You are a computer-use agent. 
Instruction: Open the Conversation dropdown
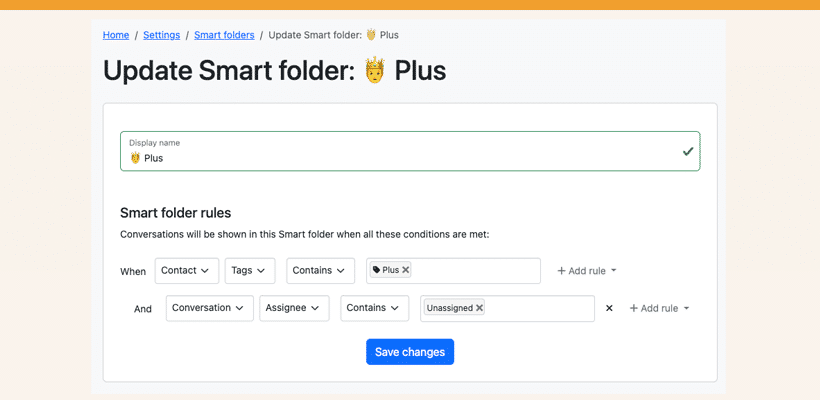tap(210, 308)
